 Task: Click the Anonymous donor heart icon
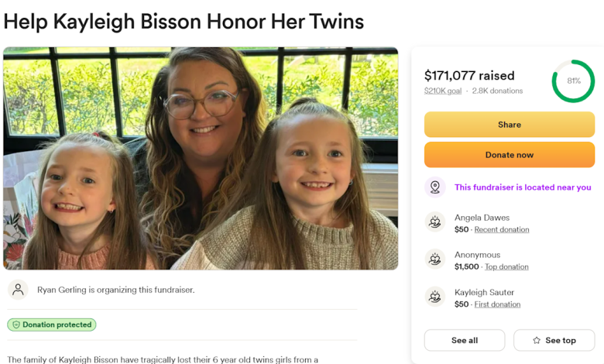(435, 260)
